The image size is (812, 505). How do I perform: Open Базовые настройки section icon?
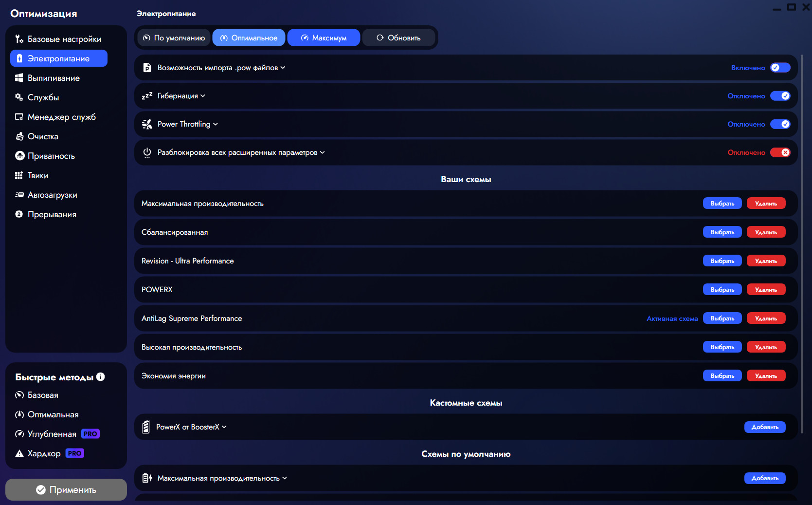(19, 39)
